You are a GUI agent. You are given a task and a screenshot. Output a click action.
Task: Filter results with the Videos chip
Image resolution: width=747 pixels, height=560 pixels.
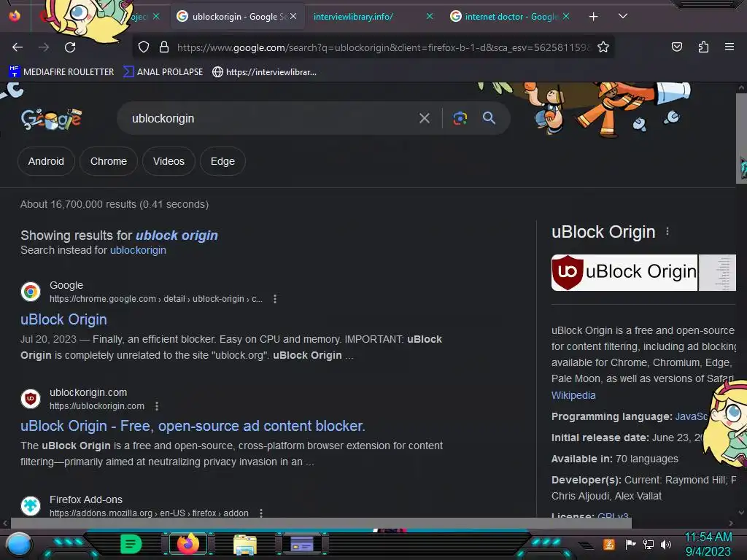[x=169, y=161]
